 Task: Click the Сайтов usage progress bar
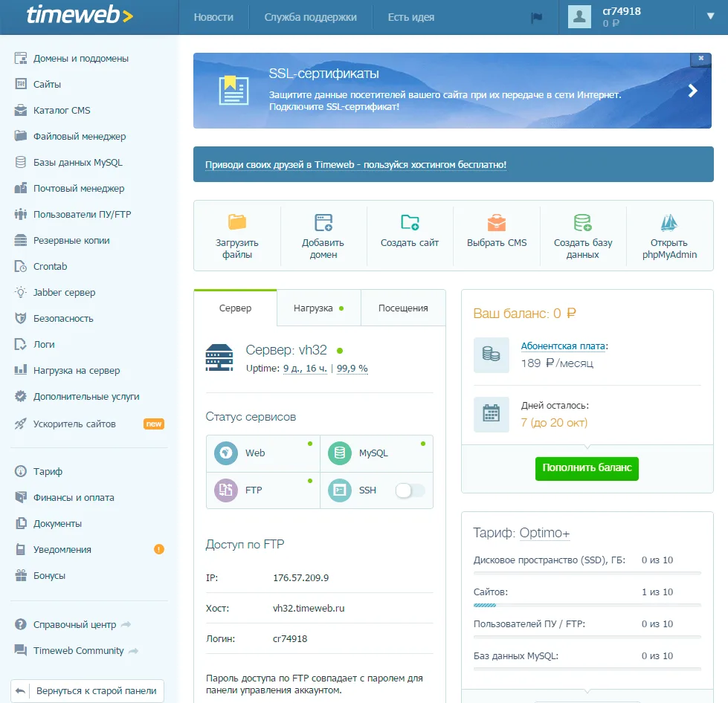(x=587, y=605)
